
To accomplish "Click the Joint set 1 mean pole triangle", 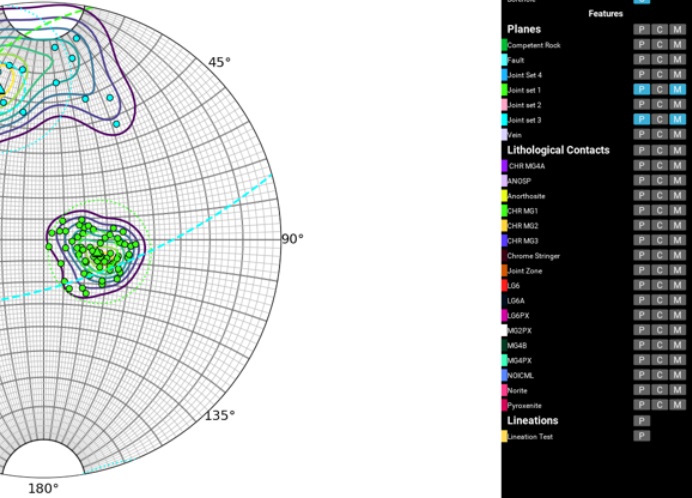I will tap(98, 253).
